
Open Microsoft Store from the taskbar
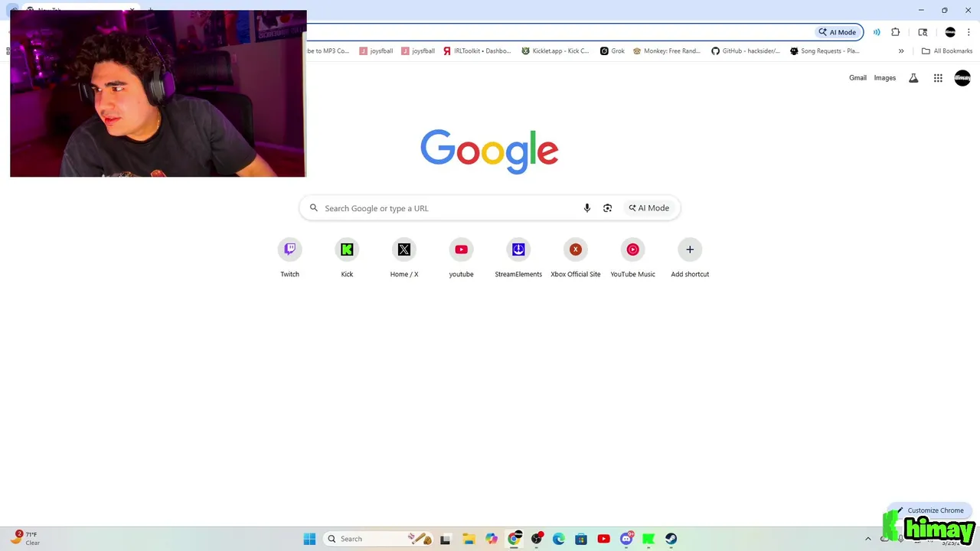click(x=581, y=539)
